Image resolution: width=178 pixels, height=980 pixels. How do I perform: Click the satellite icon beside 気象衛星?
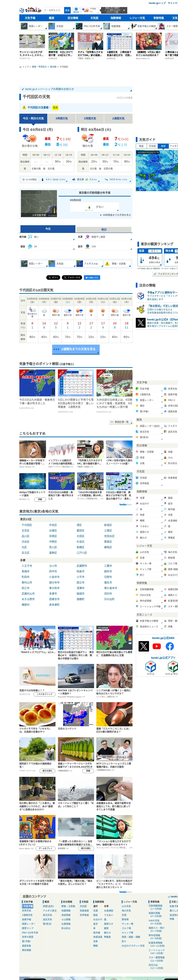[165, 477]
